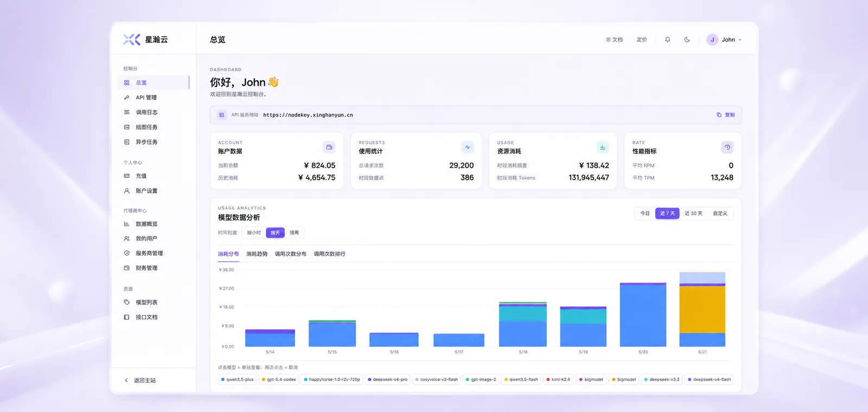Click the 星瀚云 logo
Image resolution: width=868 pixels, height=412 pixels.
(145, 40)
